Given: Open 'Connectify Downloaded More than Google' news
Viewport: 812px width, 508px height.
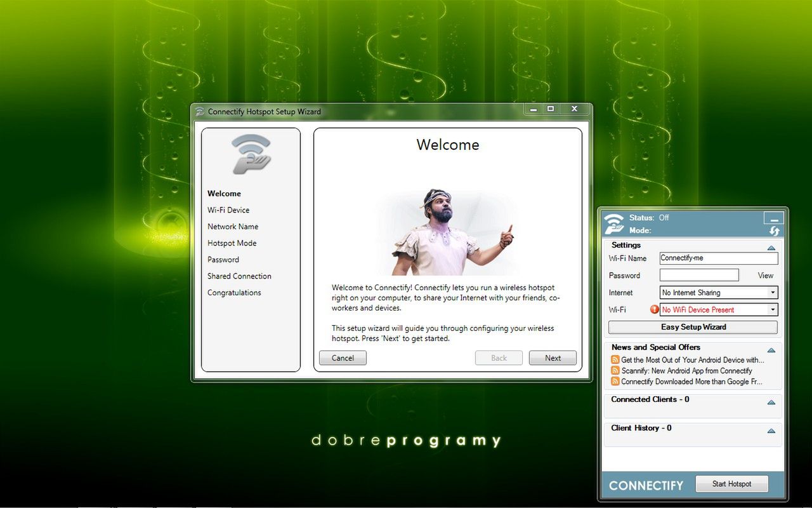Looking at the screenshot, I should coord(692,382).
